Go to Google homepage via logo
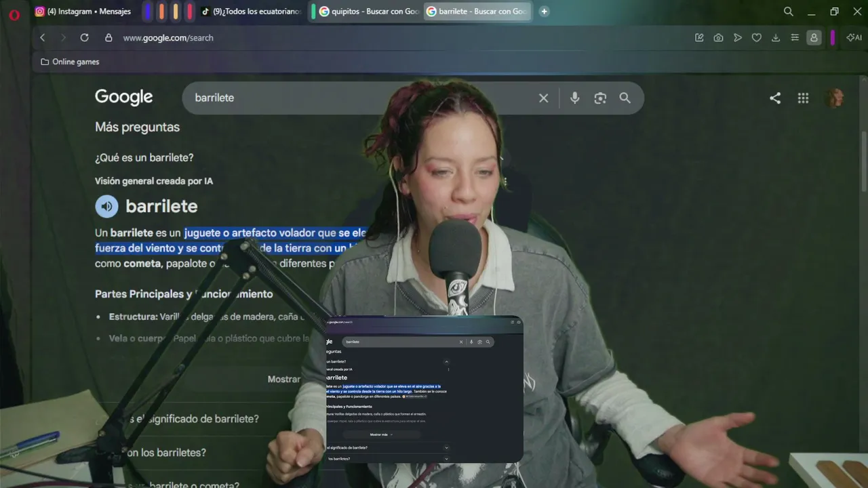Viewport: 868px width, 488px height. pyautogui.click(x=123, y=98)
